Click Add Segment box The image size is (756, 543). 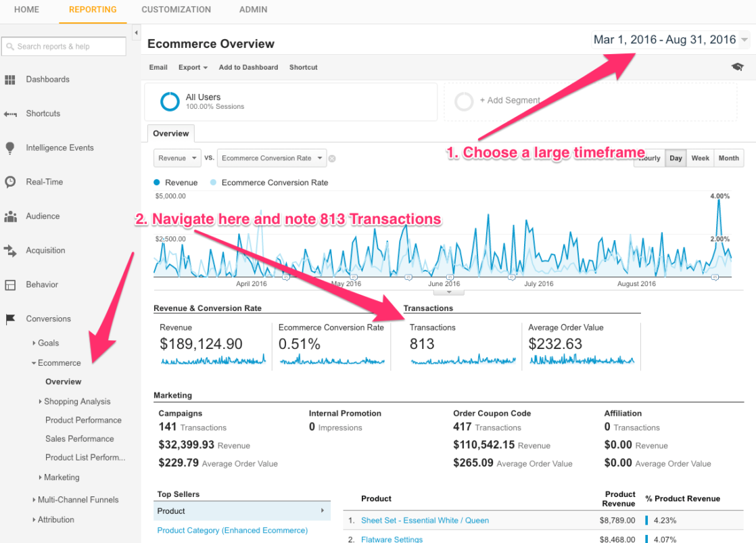point(590,101)
